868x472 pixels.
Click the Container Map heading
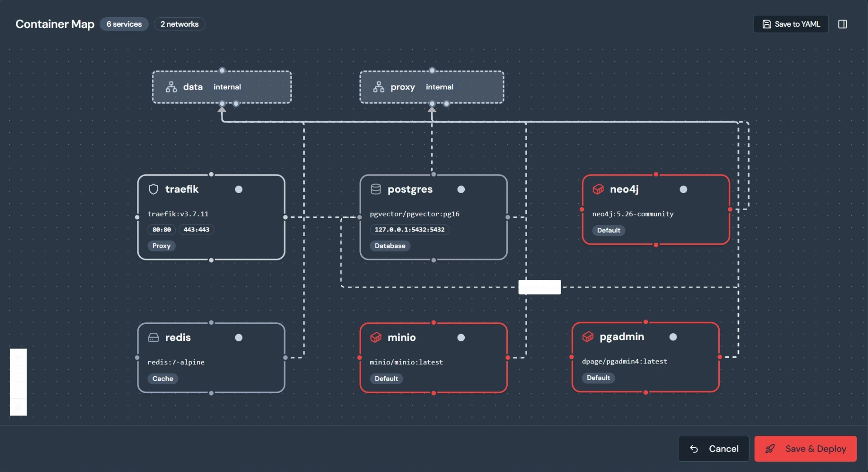point(55,24)
